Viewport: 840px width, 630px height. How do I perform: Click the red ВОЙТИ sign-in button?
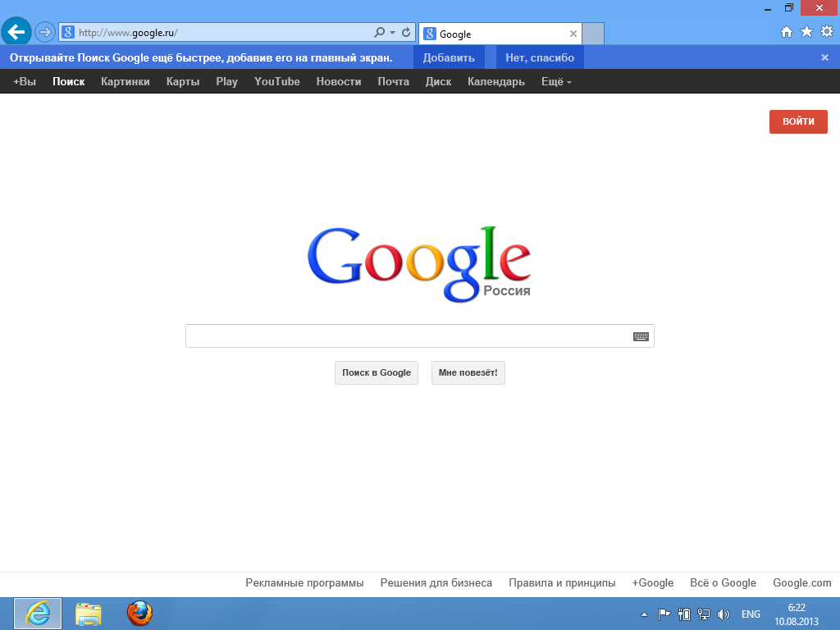(x=798, y=121)
